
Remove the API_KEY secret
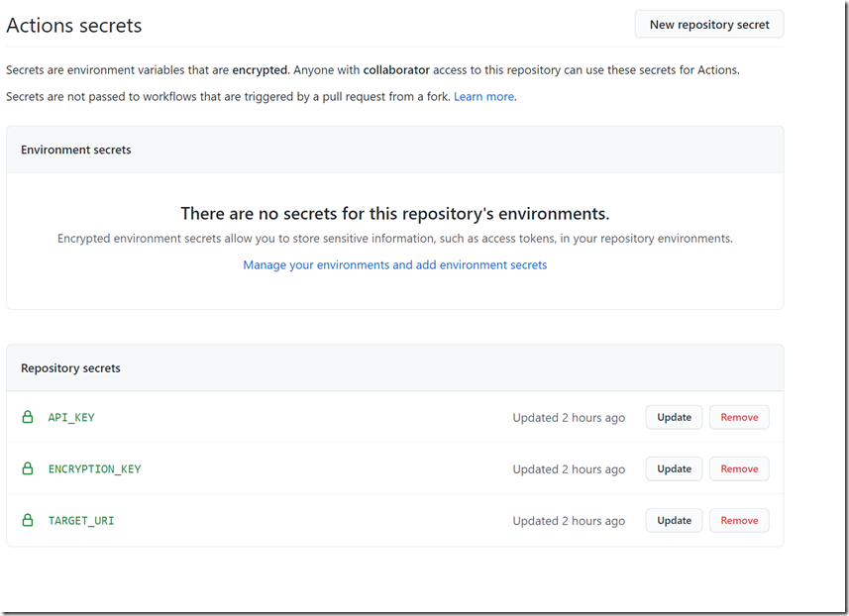click(739, 417)
